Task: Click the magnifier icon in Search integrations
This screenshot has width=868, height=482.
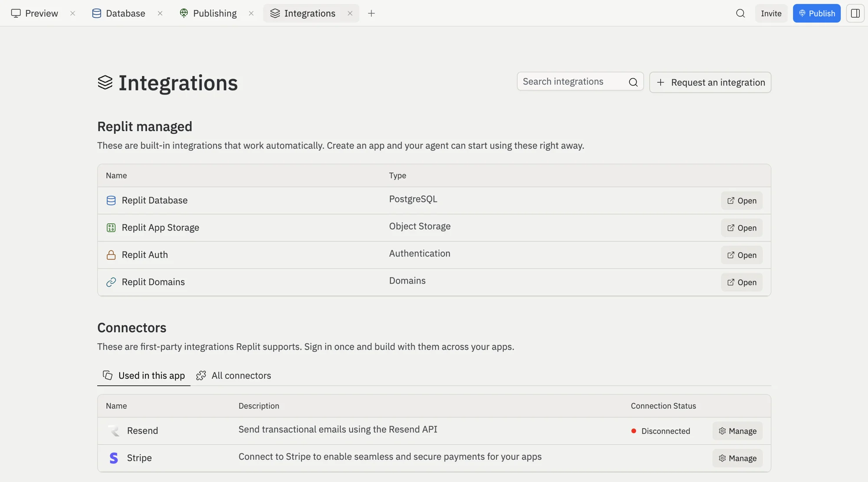Action: 633,82
